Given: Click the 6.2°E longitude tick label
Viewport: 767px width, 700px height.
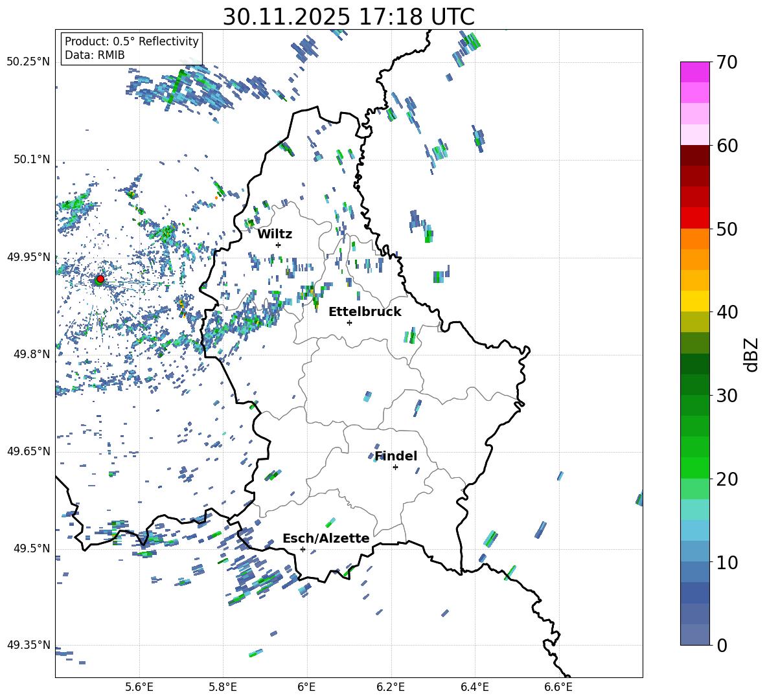Looking at the screenshot, I should tap(391, 686).
